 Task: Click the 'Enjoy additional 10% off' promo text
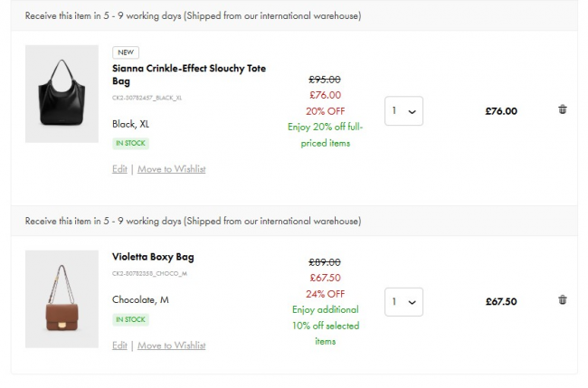coord(326,326)
